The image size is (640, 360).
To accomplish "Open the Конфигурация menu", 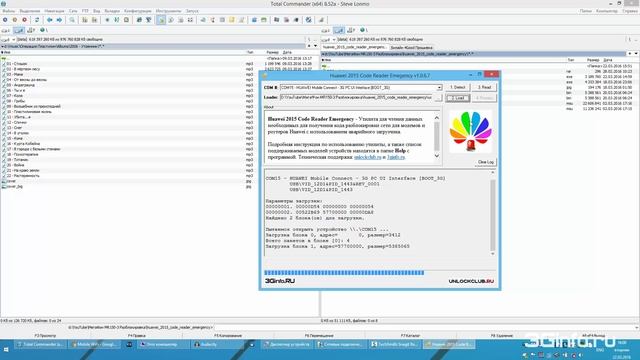I will click(138, 11).
